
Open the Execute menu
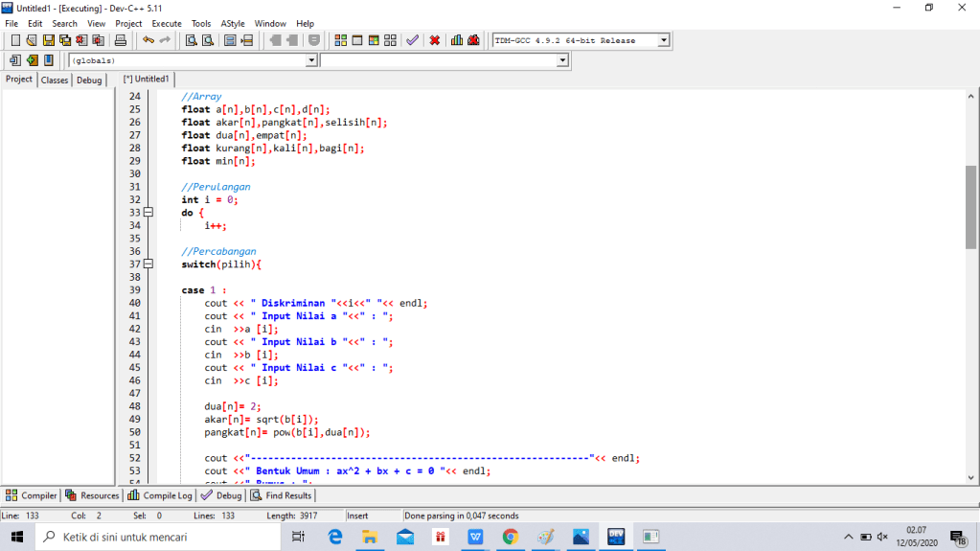[167, 23]
